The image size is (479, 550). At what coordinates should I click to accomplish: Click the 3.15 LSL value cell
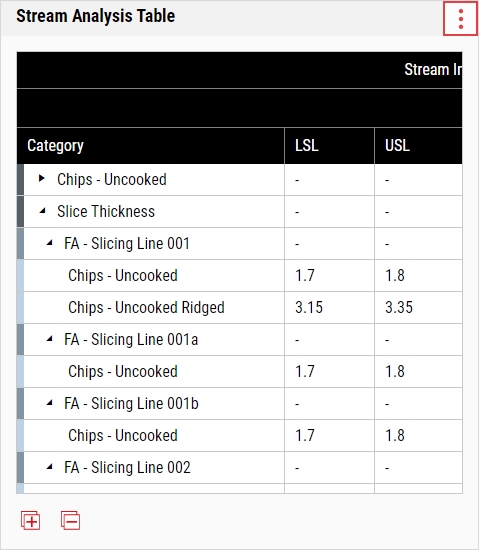pos(329,307)
